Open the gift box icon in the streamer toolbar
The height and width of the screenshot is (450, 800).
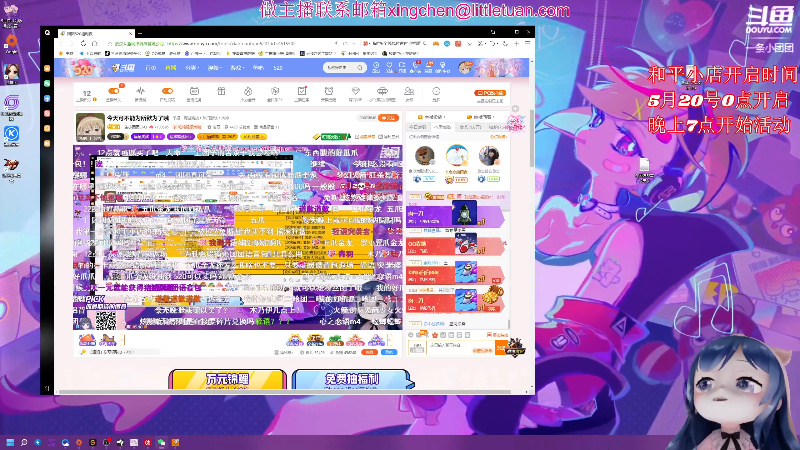[221, 91]
